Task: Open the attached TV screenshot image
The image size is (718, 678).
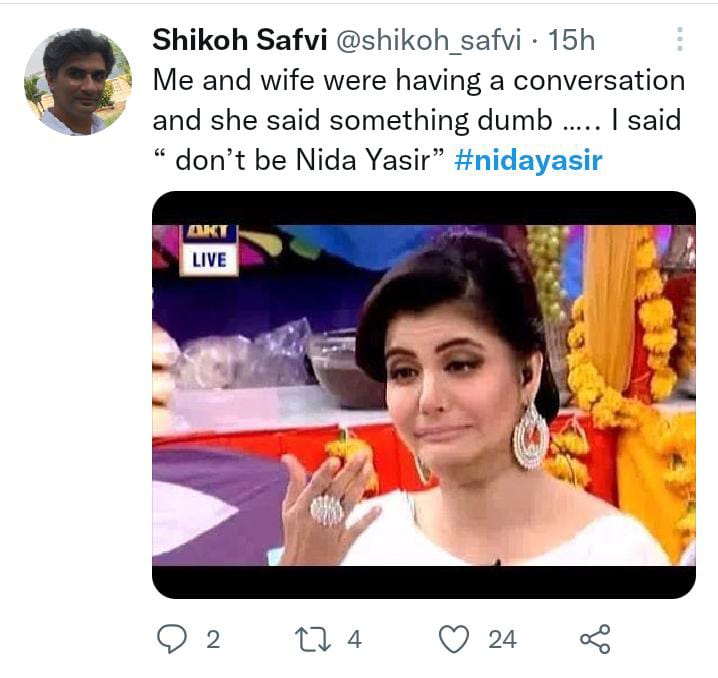Action: coord(423,395)
